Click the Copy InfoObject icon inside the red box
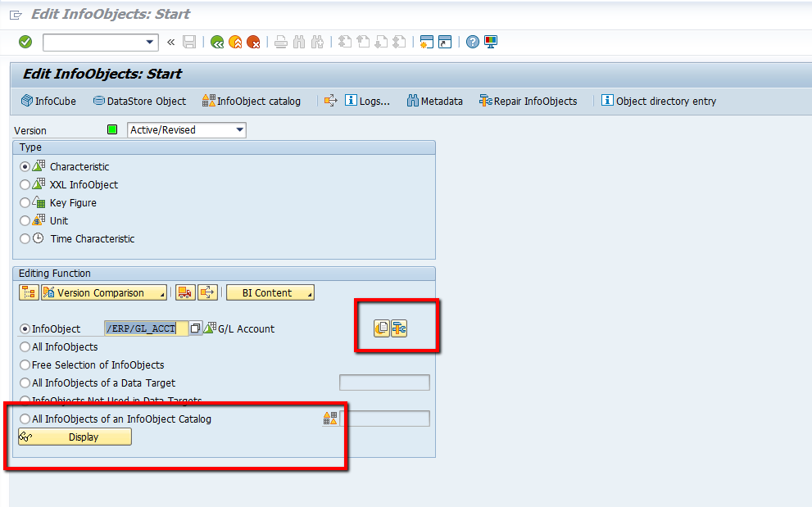 380,328
